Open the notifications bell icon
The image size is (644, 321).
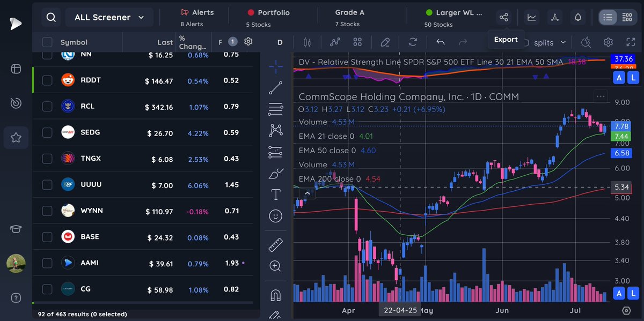[578, 17]
